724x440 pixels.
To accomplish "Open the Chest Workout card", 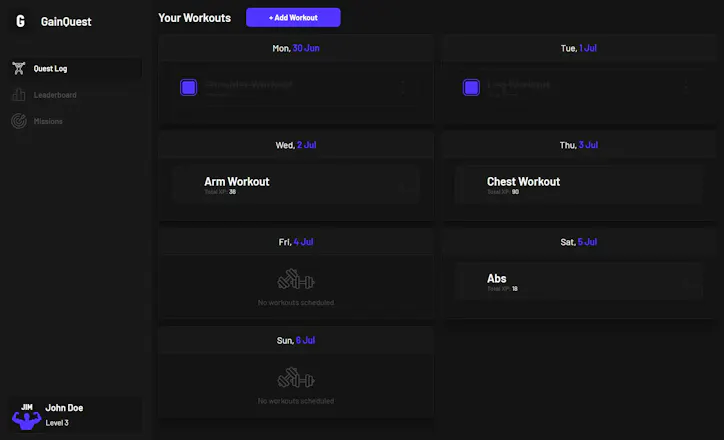I will (x=579, y=185).
